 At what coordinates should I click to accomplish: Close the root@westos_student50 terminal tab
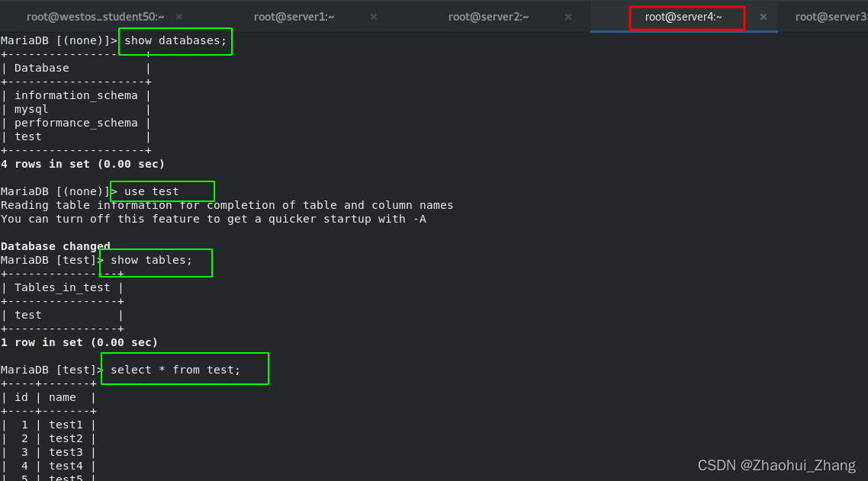click(178, 16)
